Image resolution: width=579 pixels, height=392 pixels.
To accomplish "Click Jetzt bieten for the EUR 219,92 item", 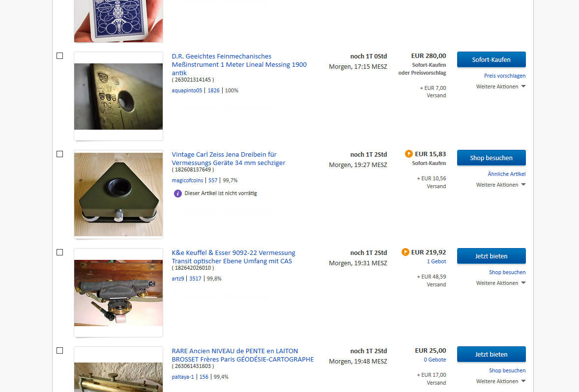I will (x=491, y=256).
